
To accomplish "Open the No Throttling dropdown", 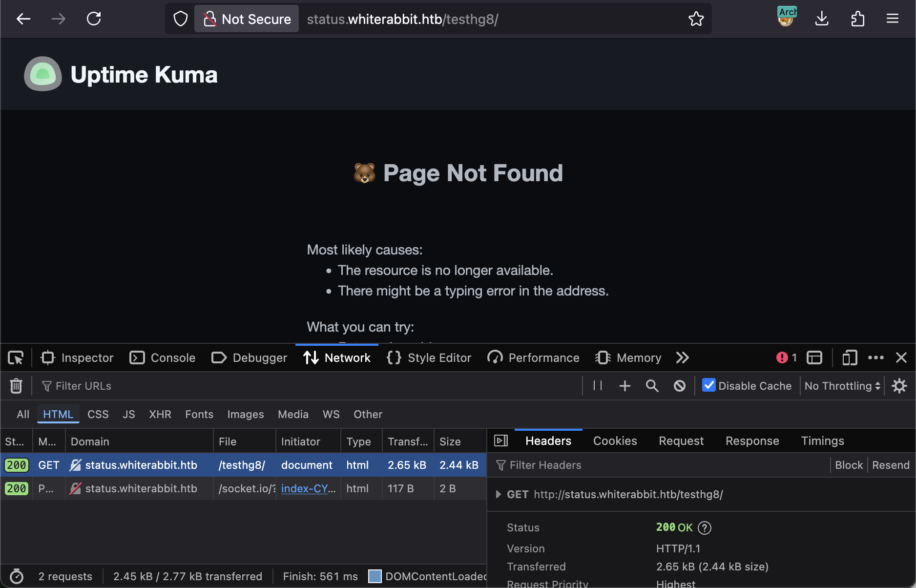I will pos(841,386).
